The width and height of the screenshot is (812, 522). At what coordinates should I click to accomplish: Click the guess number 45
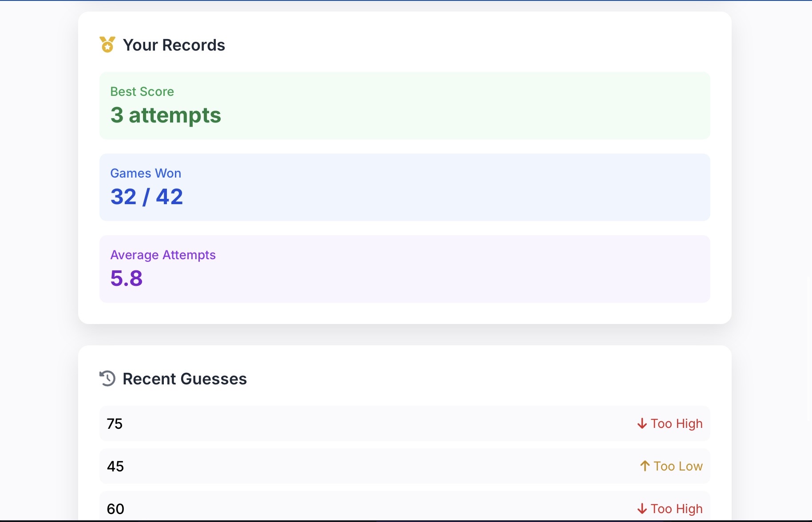115,467
